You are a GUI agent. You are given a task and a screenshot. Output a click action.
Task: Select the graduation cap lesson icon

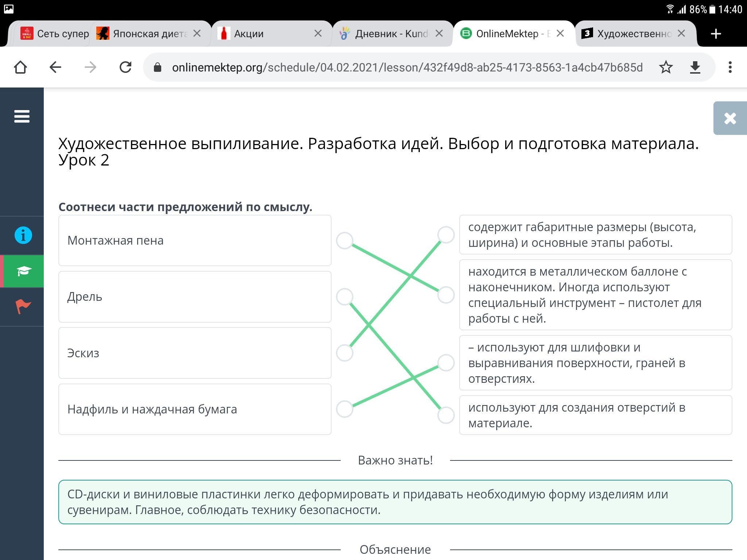(23, 271)
